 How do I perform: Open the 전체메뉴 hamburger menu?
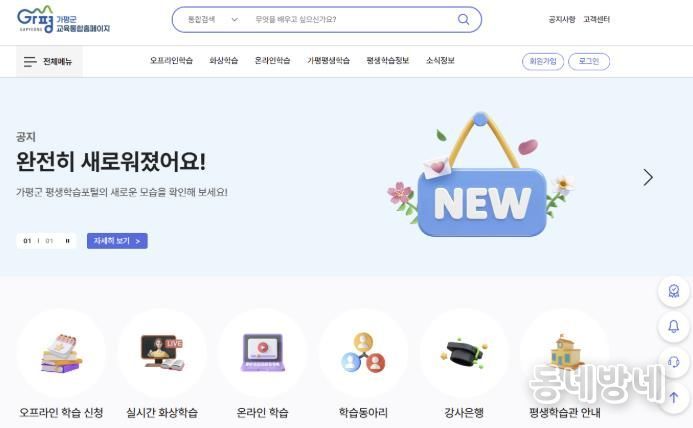49,61
